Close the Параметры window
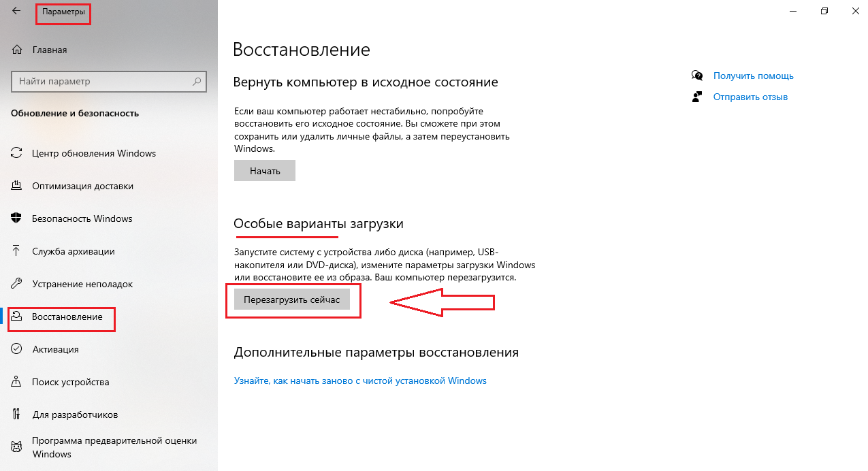 click(854, 11)
